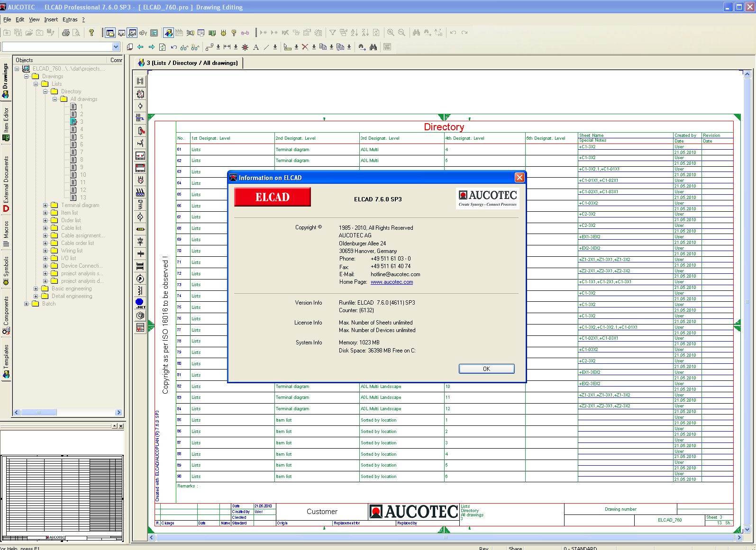Switch to the Symbols side tab
Screen dimensions: 756x550
point(6,271)
